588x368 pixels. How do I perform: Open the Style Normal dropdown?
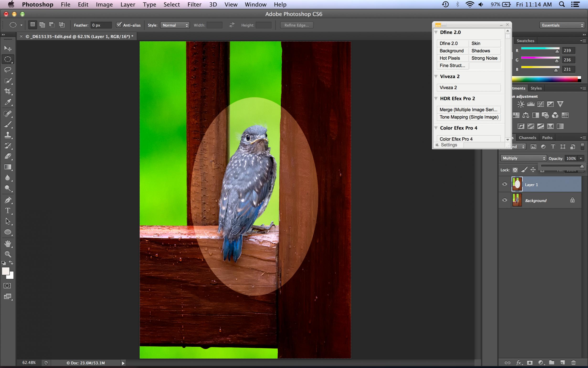[x=175, y=25]
